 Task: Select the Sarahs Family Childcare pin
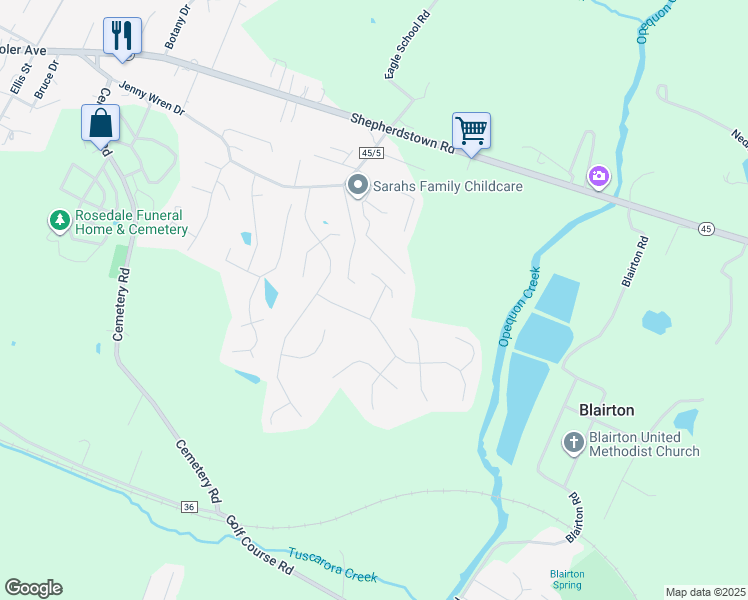click(357, 186)
